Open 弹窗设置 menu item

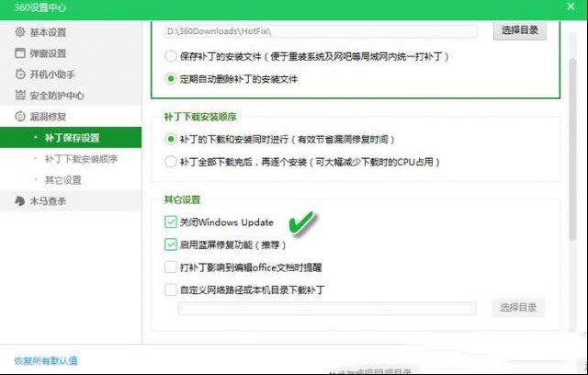[48, 53]
